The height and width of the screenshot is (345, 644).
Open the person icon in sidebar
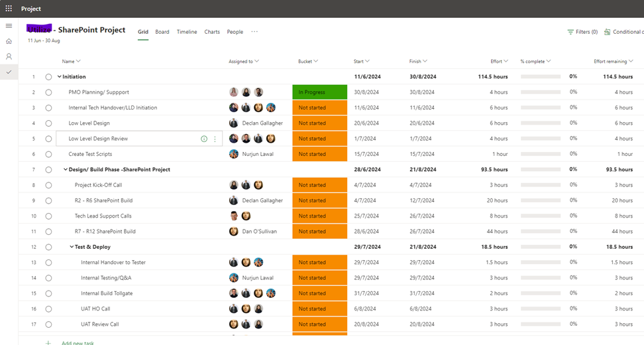pos(9,56)
